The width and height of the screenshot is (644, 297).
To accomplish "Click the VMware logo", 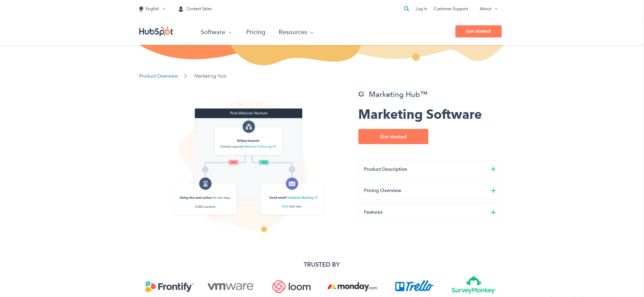I will 231,287.
